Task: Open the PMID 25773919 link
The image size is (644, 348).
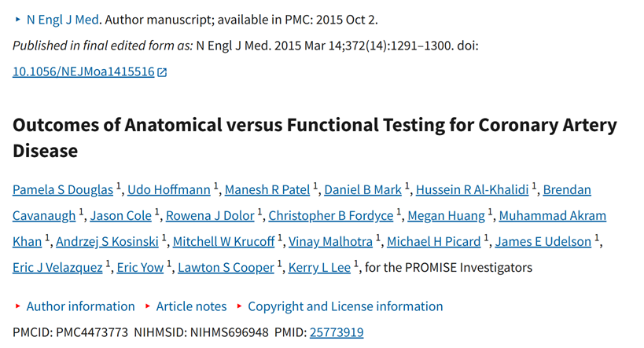Action: (337, 332)
